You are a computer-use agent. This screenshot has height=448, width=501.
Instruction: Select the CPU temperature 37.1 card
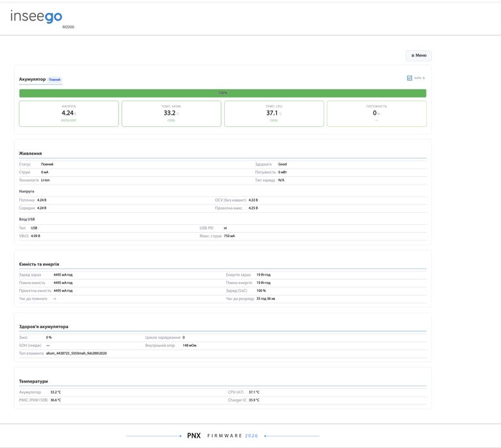(274, 113)
